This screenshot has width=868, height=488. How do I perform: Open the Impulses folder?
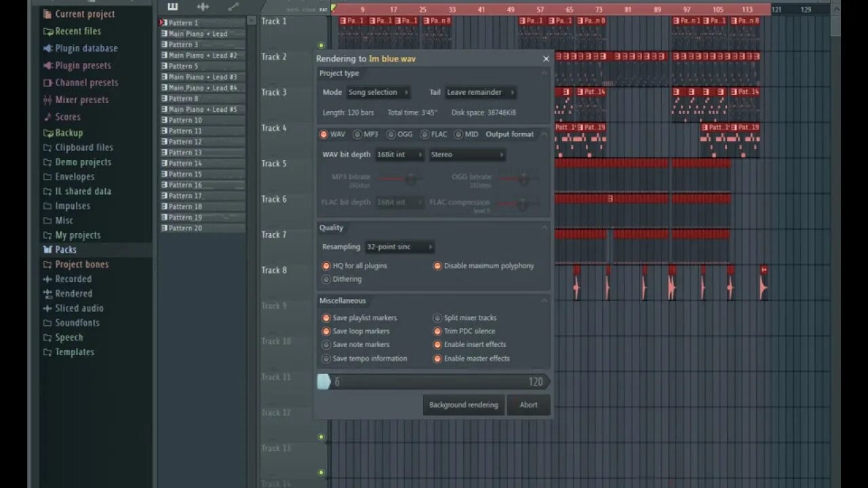(66, 206)
